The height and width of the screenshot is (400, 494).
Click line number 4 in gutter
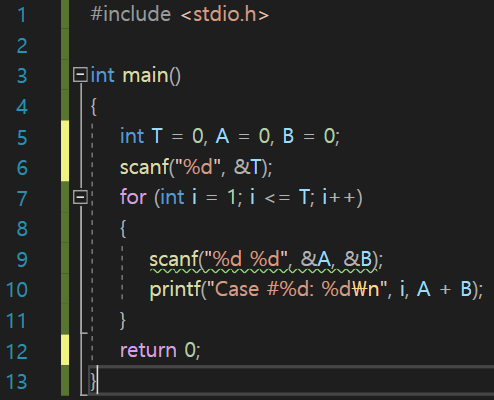(x=22, y=107)
